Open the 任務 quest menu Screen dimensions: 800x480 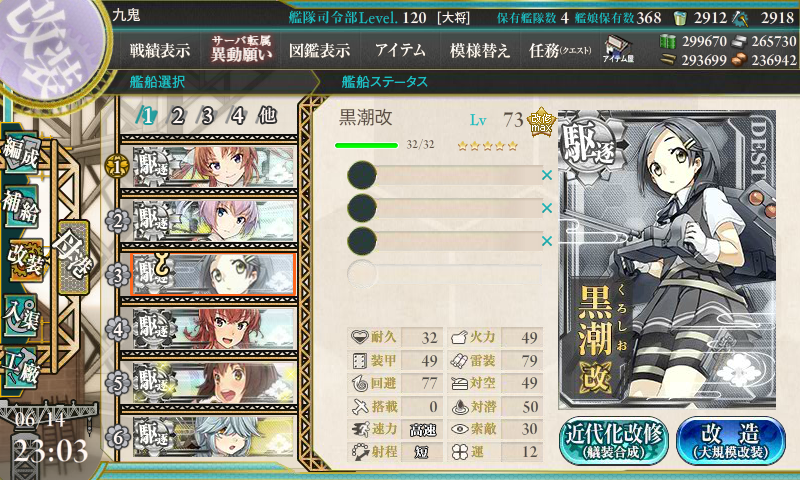pos(560,50)
